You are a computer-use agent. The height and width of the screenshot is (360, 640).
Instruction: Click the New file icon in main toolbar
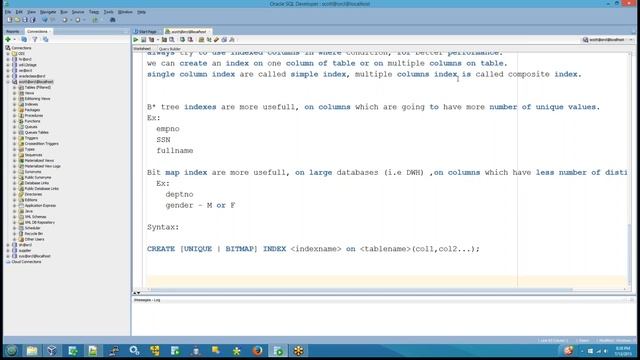[x=10, y=20]
